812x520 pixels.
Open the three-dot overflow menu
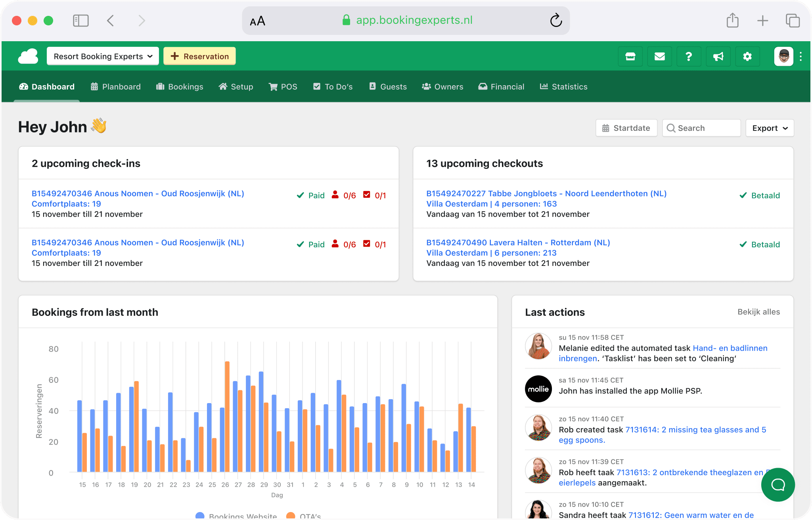coord(801,56)
